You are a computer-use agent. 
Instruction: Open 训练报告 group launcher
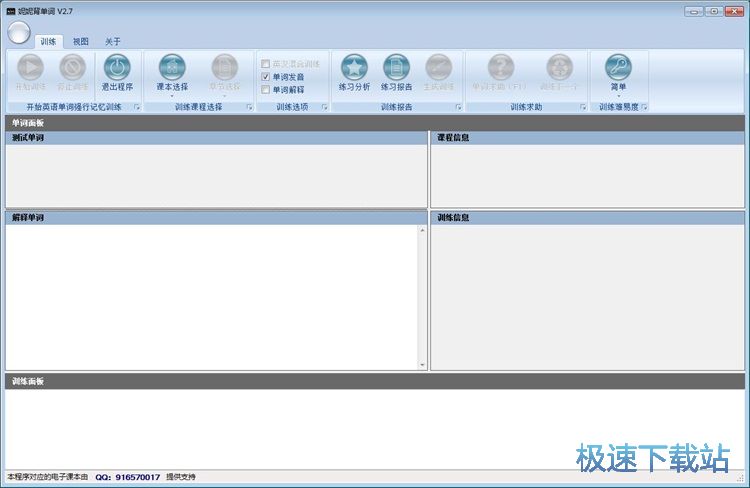pyautogui.click(x=458, y=107)
